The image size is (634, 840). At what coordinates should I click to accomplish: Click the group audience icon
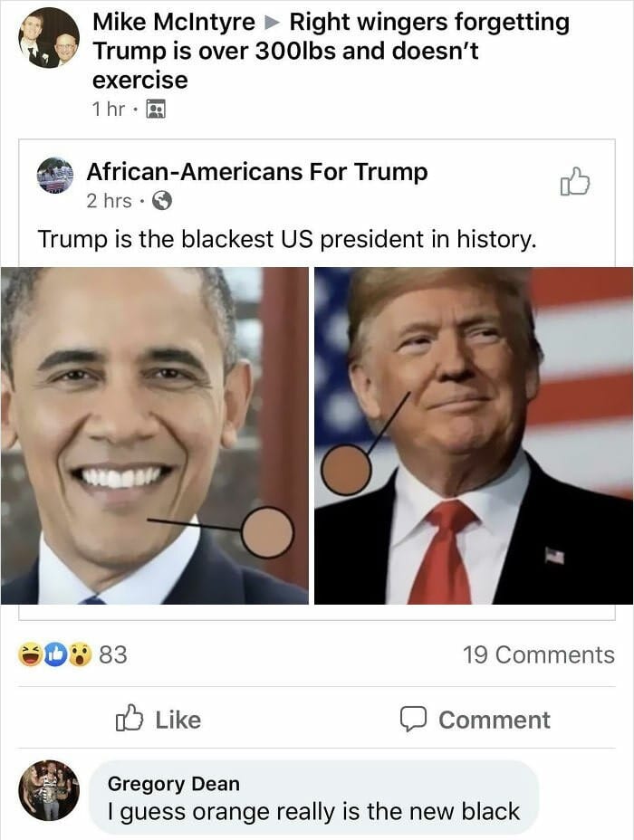coord(156,110)
